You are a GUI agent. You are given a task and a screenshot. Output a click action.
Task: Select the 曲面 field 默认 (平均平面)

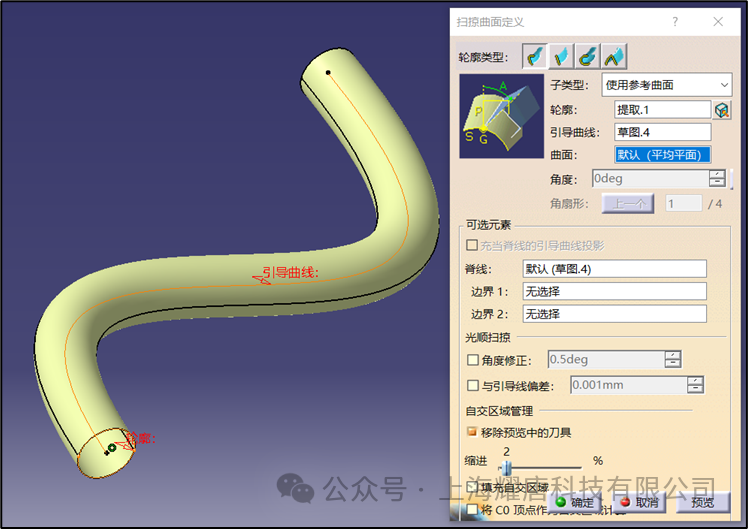(663, 155)
